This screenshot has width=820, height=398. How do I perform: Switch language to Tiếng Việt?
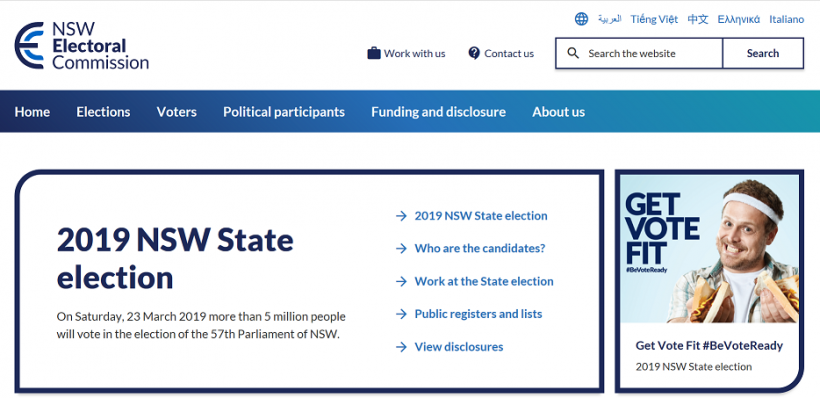pos(654,19)
